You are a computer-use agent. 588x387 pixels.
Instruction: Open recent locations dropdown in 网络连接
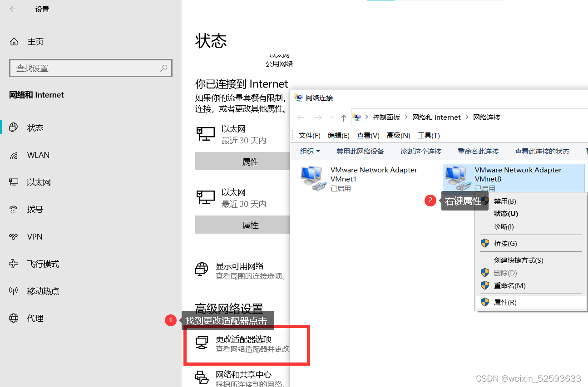click(332, 118)
